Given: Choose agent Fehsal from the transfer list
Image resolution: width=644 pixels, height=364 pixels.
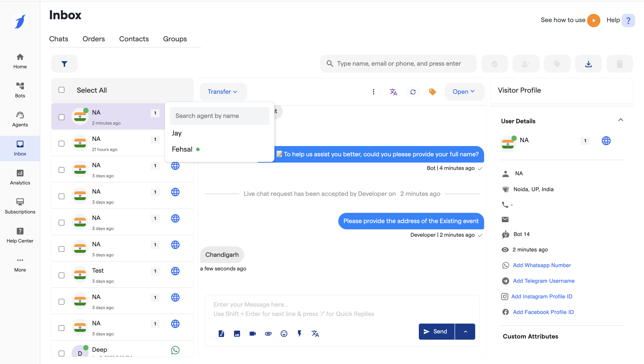Looking at the screenshot, I should point(182,149).
